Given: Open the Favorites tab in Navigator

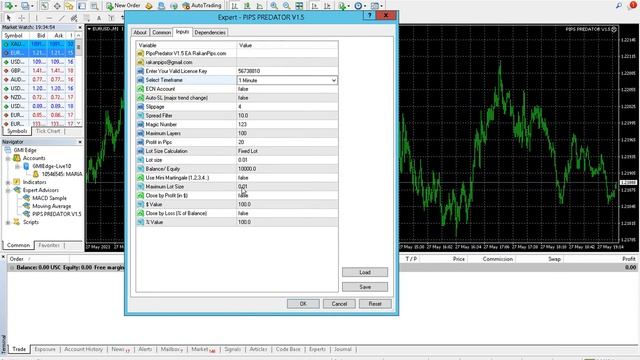Looking at the screenshot, I should click(x=49, y=245).
